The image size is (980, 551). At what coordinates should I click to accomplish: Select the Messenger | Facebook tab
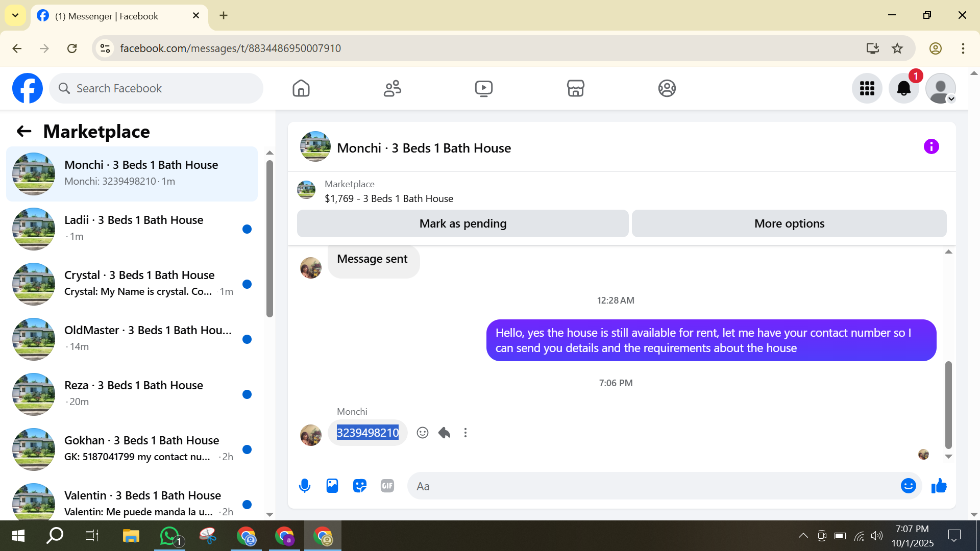coord(119,16)
